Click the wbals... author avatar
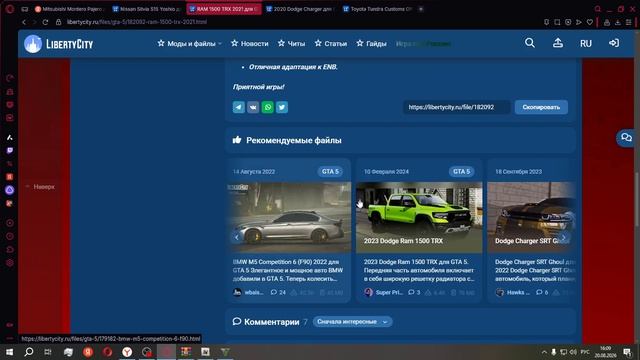Image resolution: width=640 pixels, height=360 pixels. pyautogui.click(x=237, y=292)
